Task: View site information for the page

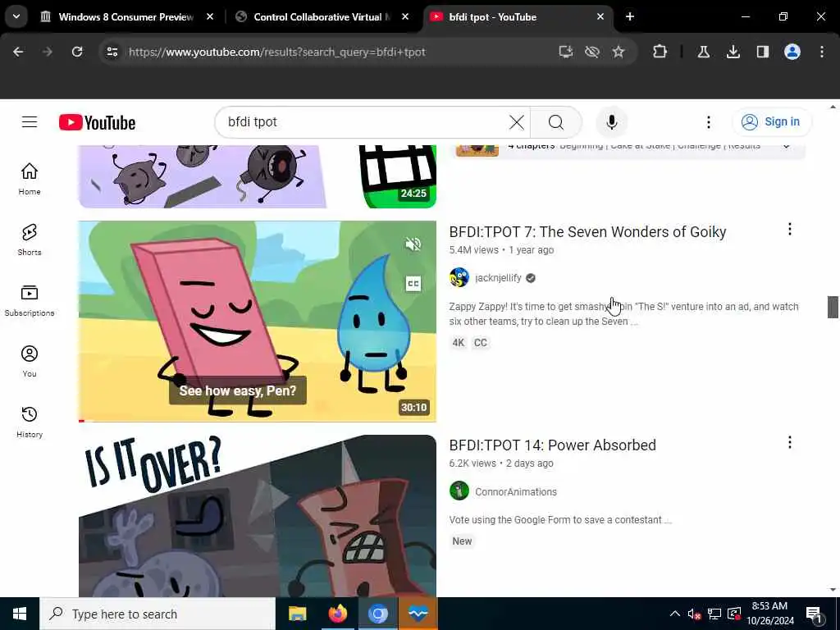Action: [112, 52]
